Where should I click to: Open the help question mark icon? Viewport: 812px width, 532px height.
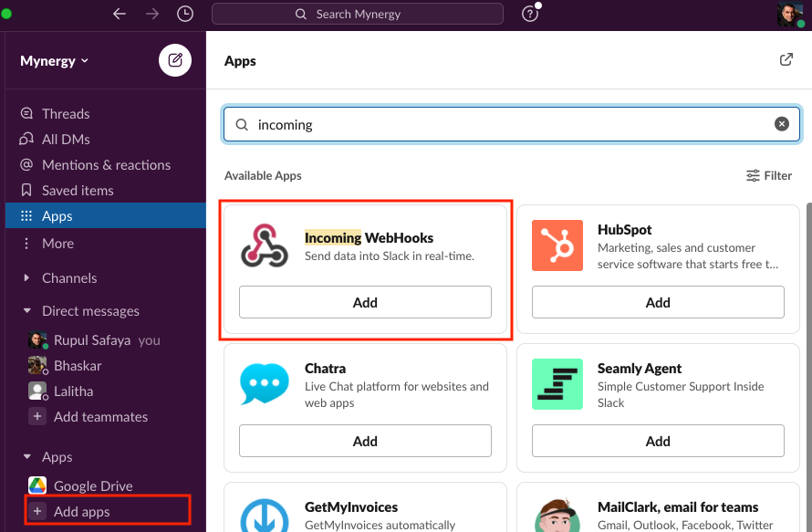[x=530, y=14]
